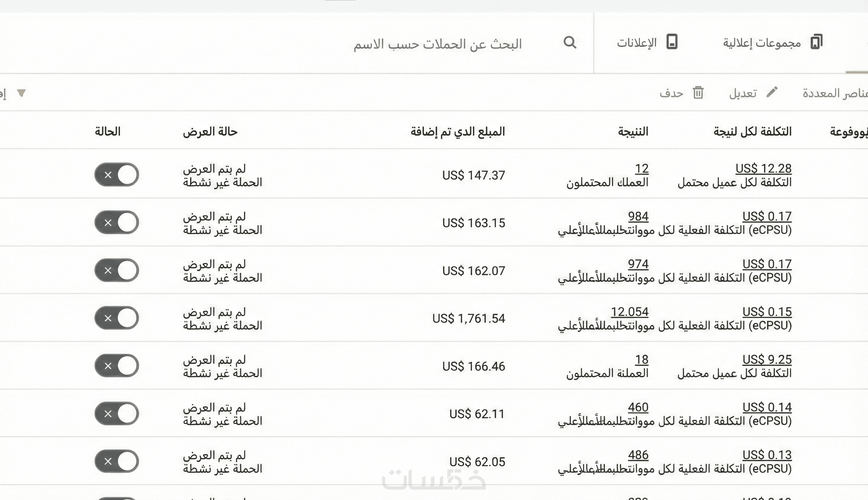Image resolution: width=868 pixels, height=500 pixels.
Task: Focus the campaign name search field
Action: coord(437,44)
